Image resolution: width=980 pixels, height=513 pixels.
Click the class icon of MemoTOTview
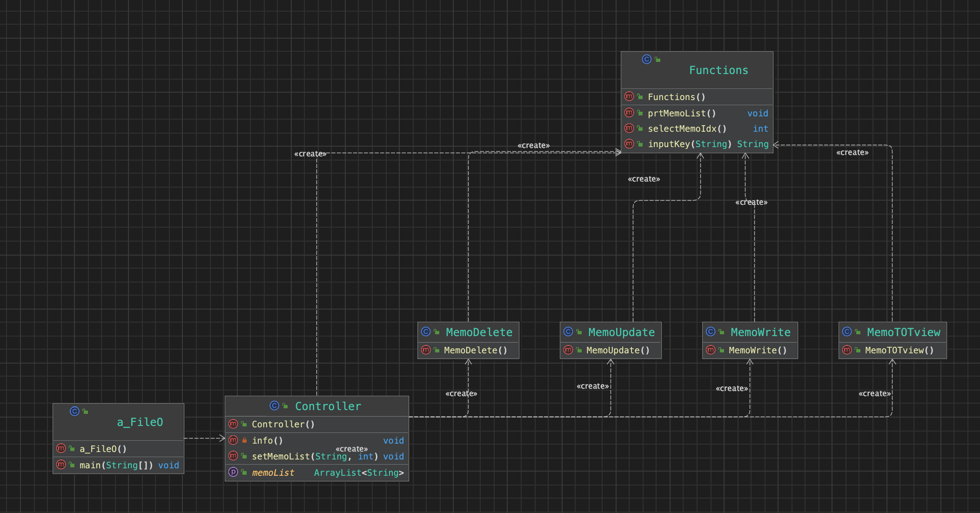(x=847, y=331)
